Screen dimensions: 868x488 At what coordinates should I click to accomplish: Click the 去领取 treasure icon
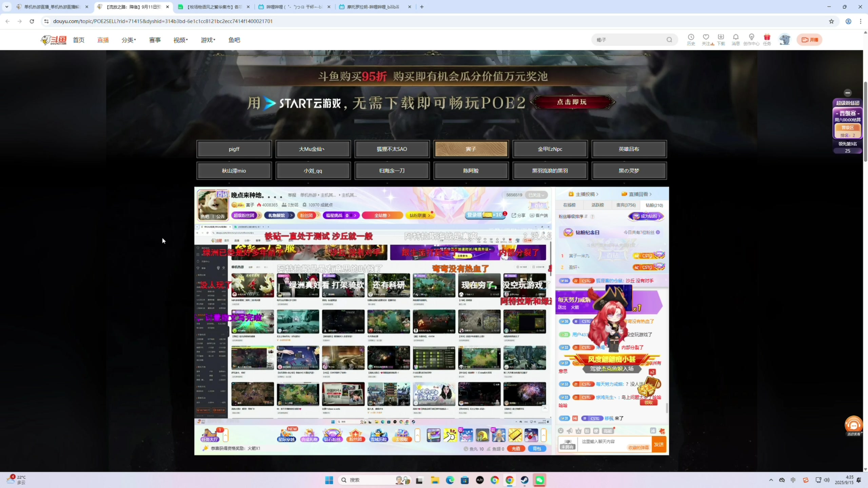pos(401,435)
